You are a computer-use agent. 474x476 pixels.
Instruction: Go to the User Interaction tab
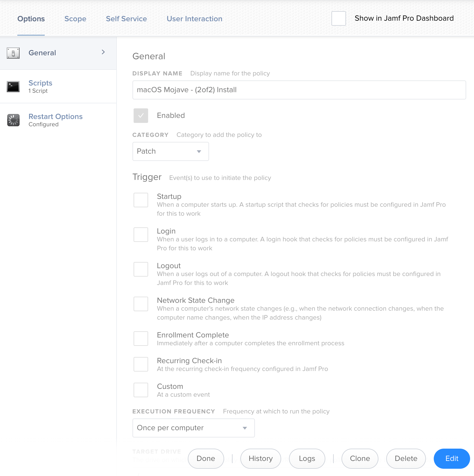195,19
